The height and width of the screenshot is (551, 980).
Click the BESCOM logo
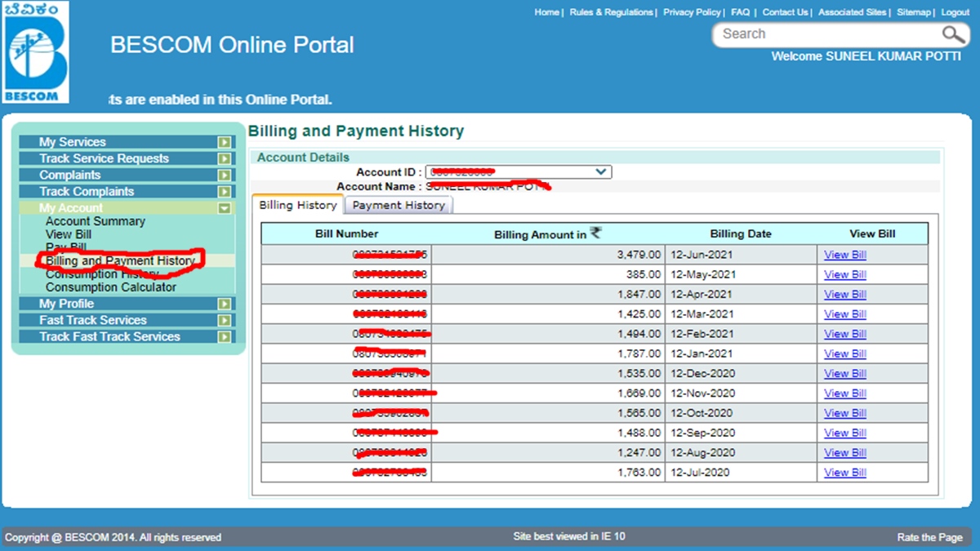[36, 52]
